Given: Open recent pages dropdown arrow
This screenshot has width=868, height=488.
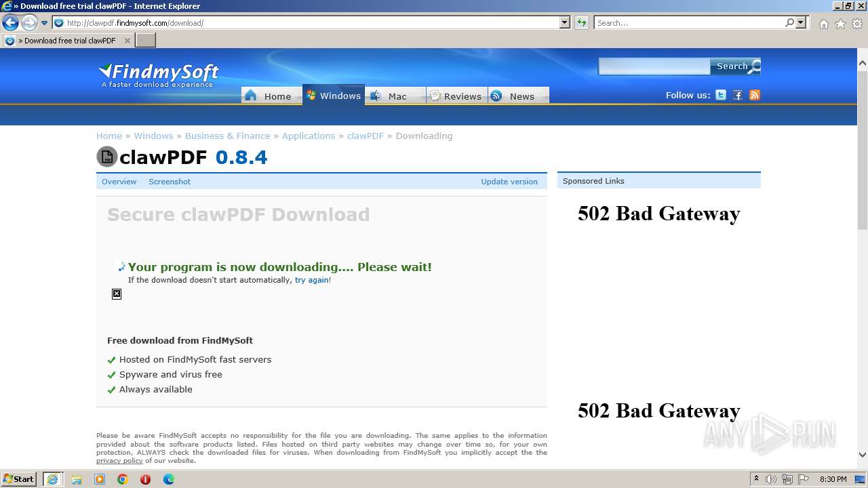Looking at the screenshot, I should coord(45,23).
